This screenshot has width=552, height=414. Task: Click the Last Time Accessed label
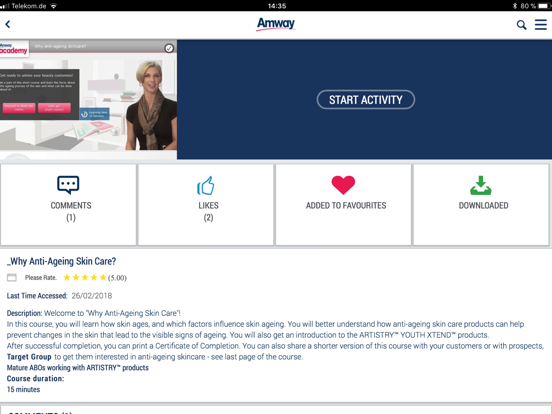(x=37, y=296)
